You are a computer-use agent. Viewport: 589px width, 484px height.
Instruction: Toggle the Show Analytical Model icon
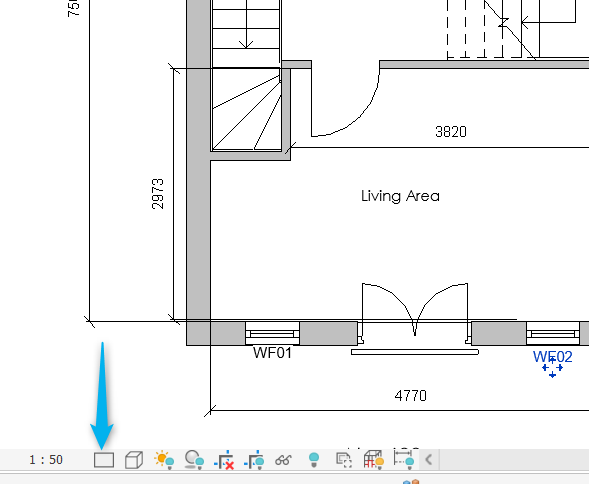374,460
